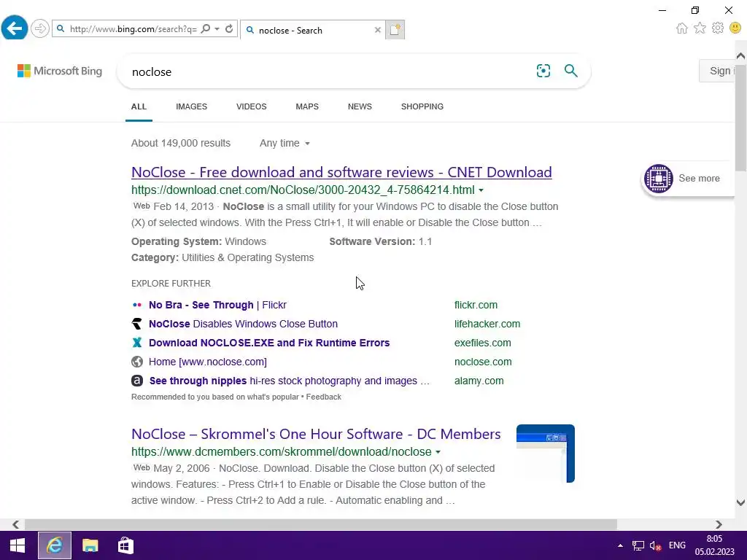Click the smiley feedback icon

click(735, 28)
